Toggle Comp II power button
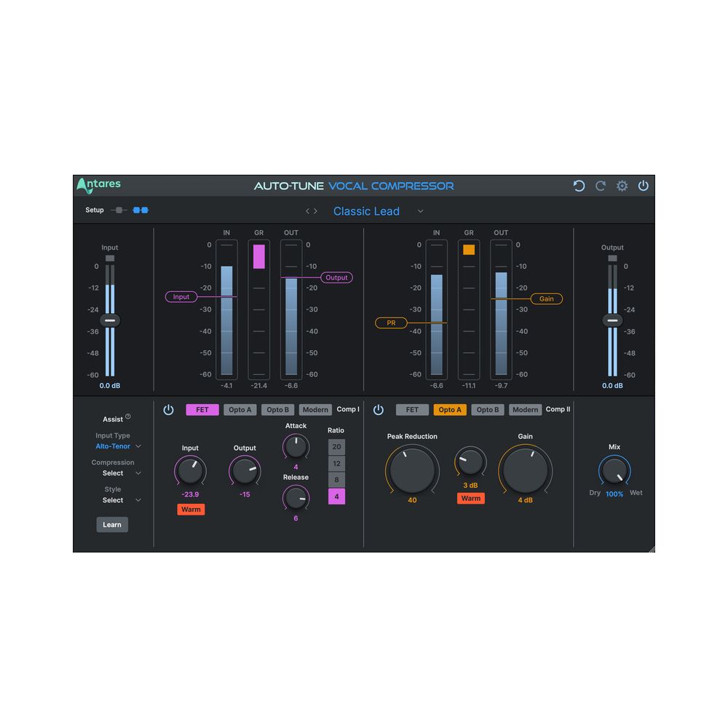The image size is (728, 728). coord(379,410)
